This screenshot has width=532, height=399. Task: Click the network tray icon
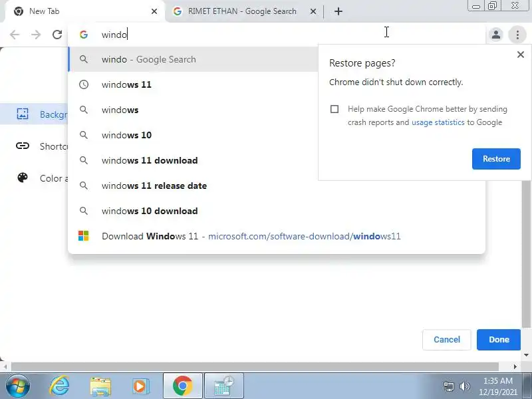point(449,386)
